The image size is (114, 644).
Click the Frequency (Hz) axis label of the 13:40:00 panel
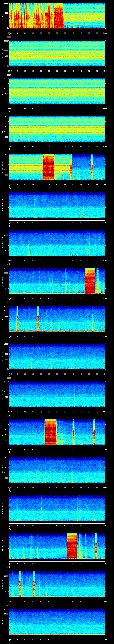click(x=3, y=91)
